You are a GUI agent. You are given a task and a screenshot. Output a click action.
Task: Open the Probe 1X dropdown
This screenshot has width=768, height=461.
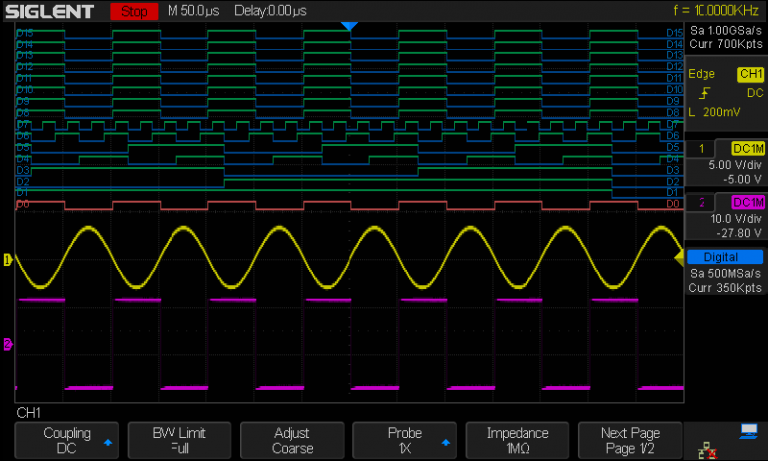(x=405, y=440)
